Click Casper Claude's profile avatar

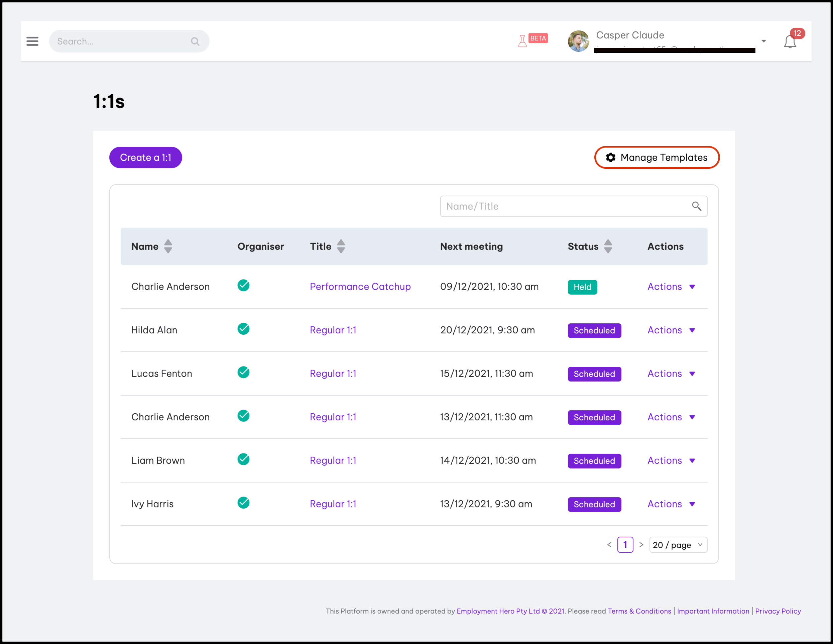tap(578, 41)
